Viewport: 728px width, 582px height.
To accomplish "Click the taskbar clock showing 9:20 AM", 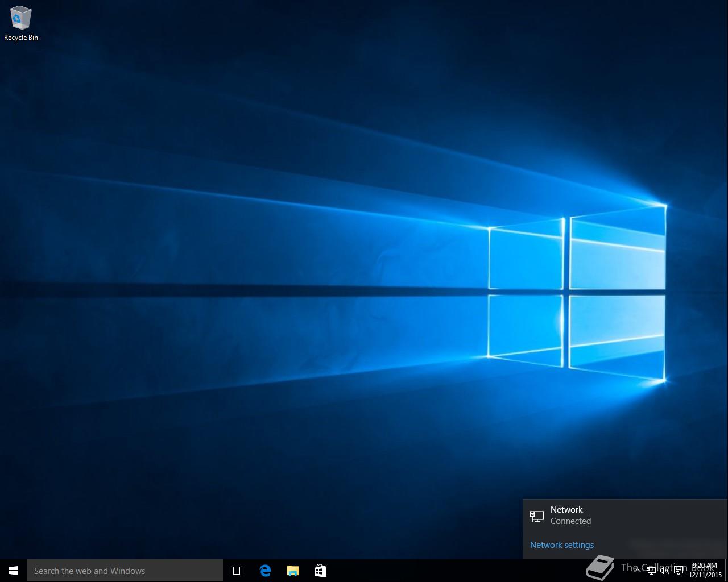I will 705,571.
